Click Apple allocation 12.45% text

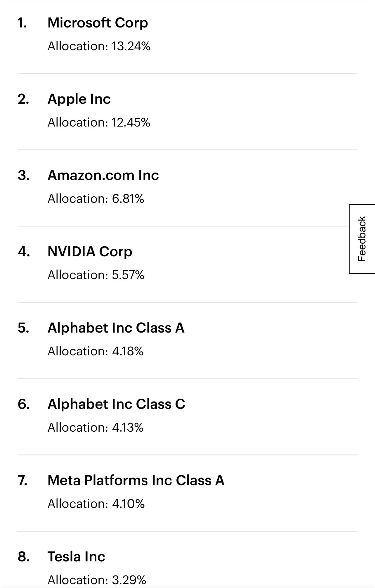click(x=99, y=122)
